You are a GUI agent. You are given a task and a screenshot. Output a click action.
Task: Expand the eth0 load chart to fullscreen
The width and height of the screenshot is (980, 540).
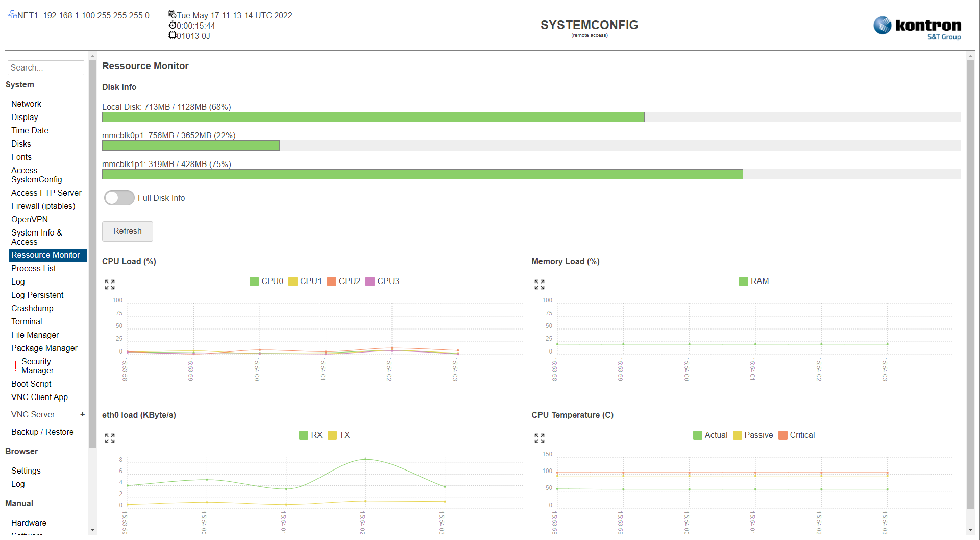pos(109,438)
